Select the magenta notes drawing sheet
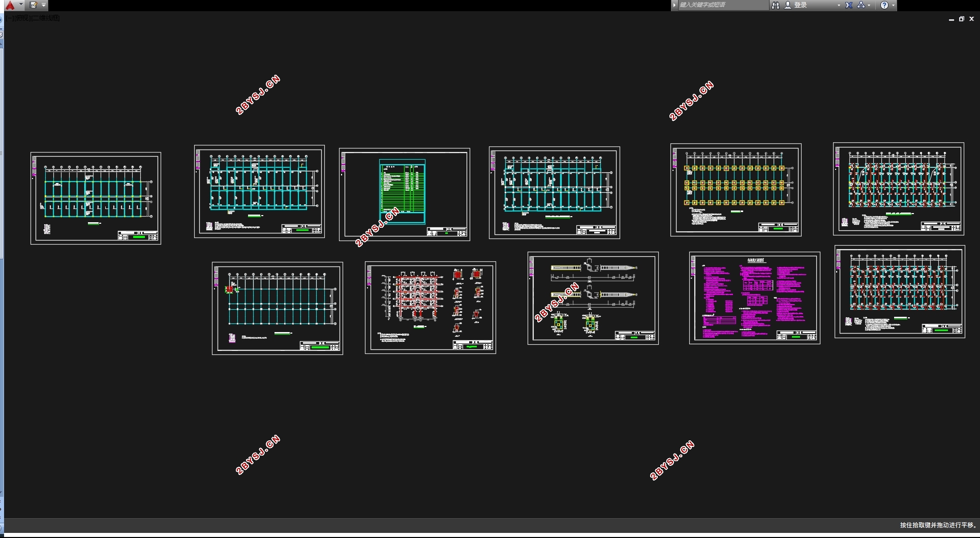 coord(755,298)
